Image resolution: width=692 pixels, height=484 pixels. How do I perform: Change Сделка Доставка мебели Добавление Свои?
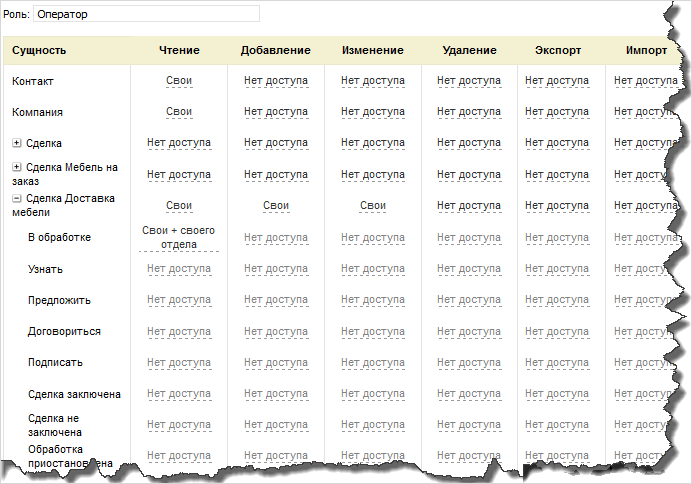(276, 206)
